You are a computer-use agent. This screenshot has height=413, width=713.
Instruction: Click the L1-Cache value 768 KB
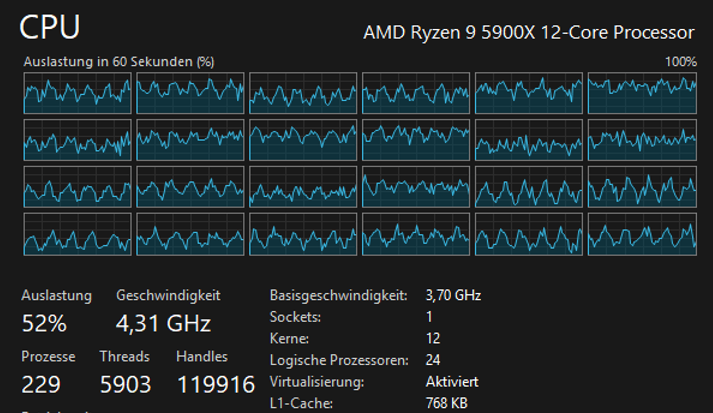pyautogui.click(x=448, y=403)
